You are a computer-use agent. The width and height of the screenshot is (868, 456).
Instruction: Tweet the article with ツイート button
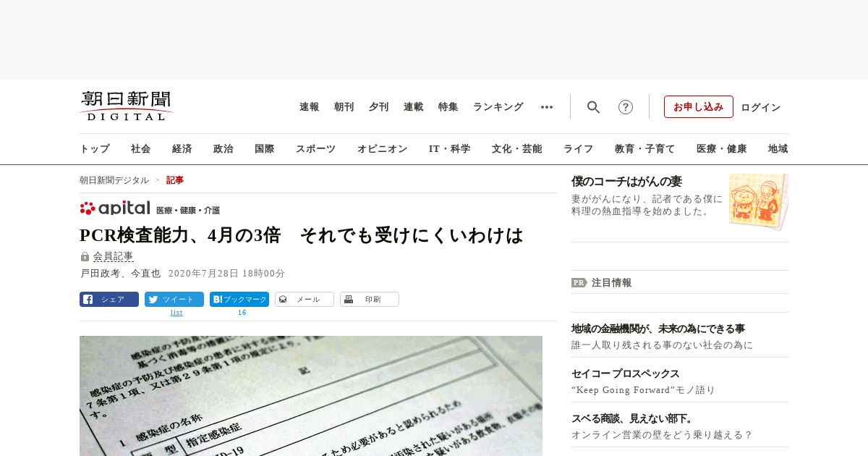[x=174, y=300]
